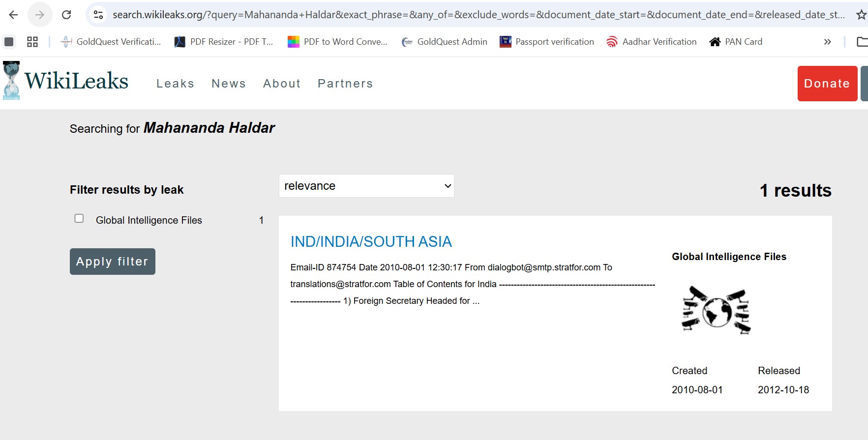Click the released date 2012-10-18
Image resolution: width=868 pixels, height=440 pixels.
click(783, 390)
